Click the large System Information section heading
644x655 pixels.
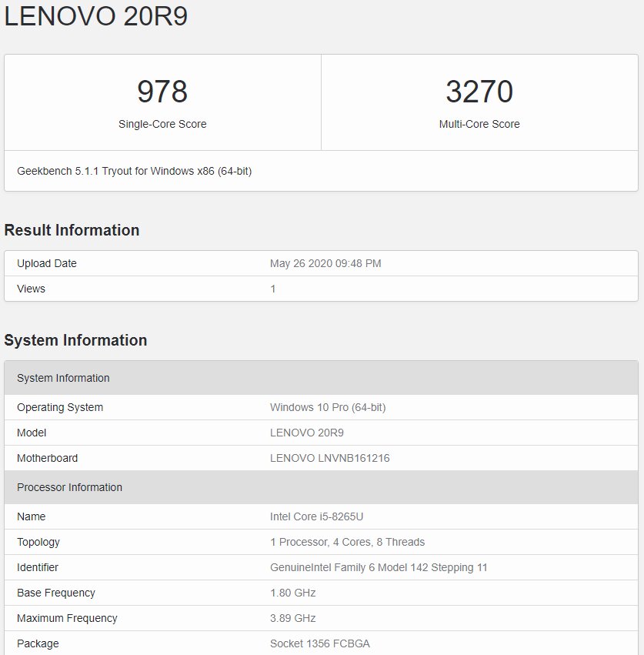[x=75, y=340]
